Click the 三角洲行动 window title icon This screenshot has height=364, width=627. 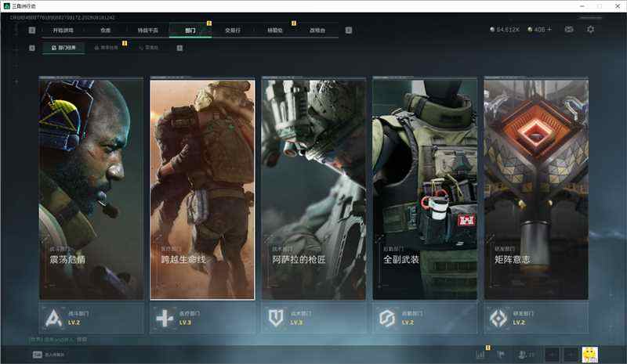click(x=6, y=6)
